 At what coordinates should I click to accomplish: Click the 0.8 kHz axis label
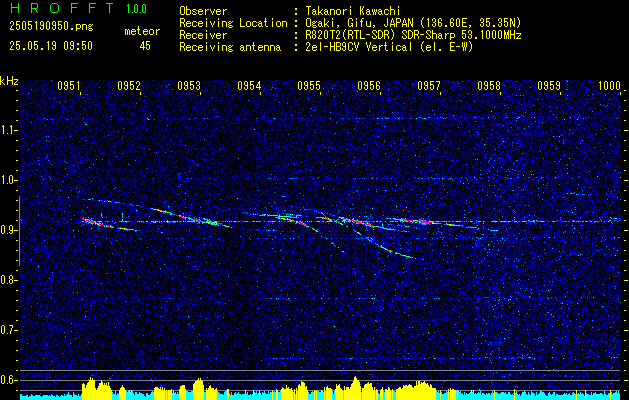point(9,280)
